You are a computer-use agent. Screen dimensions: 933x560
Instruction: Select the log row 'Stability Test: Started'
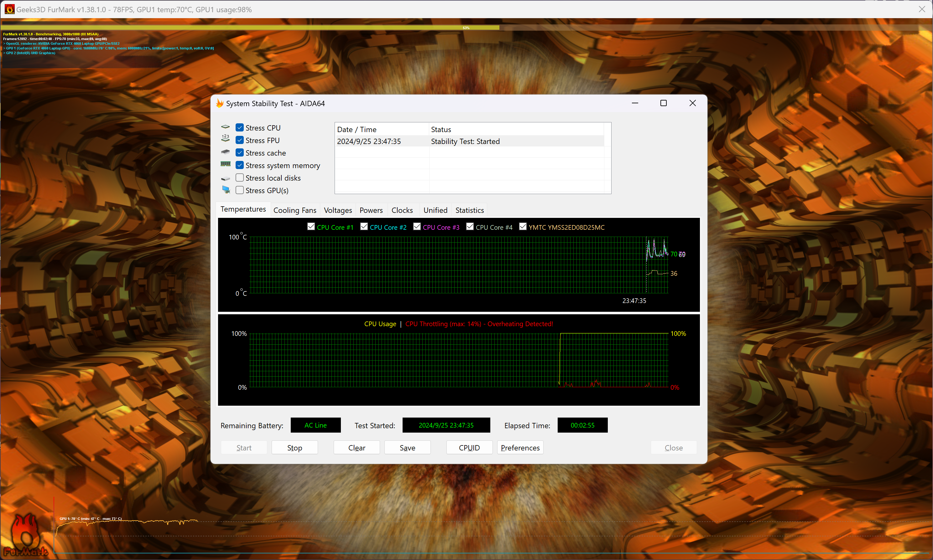click(469, 141)
